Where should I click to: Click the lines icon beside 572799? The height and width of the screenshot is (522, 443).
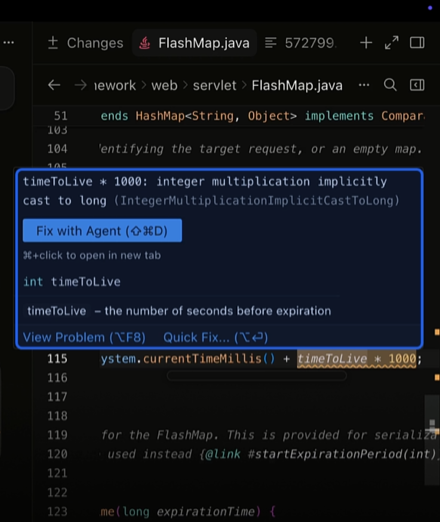pyautogui.click(x=271, y=43)
